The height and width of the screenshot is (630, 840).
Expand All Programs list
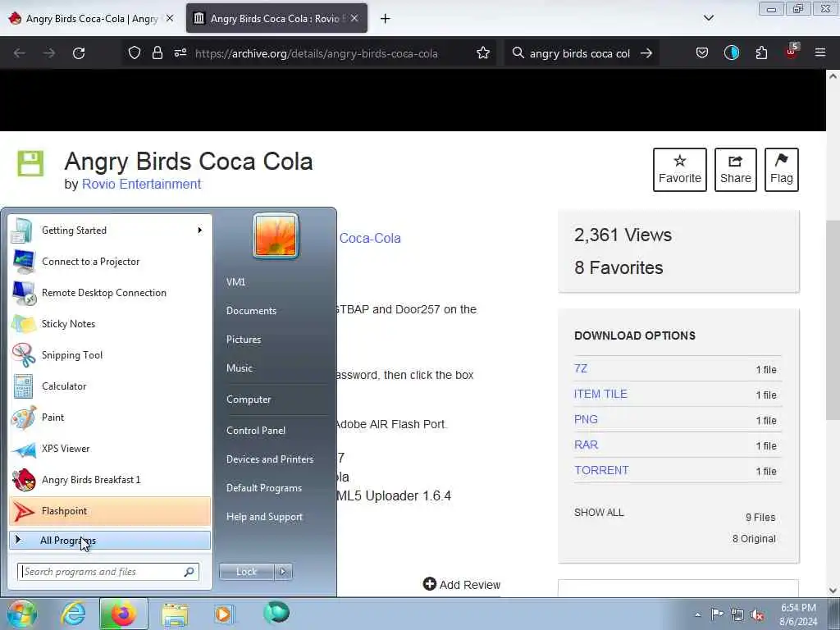(110, 540)
